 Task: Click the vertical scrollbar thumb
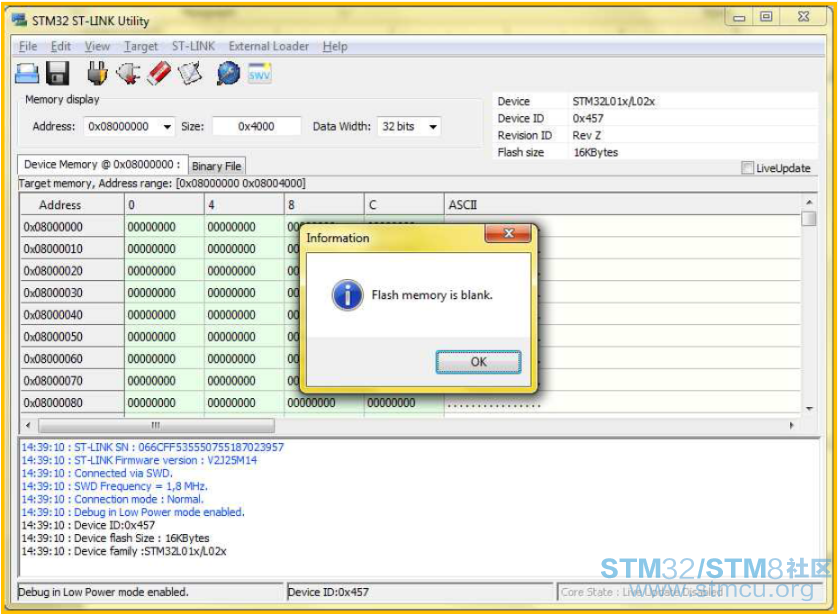809,219
